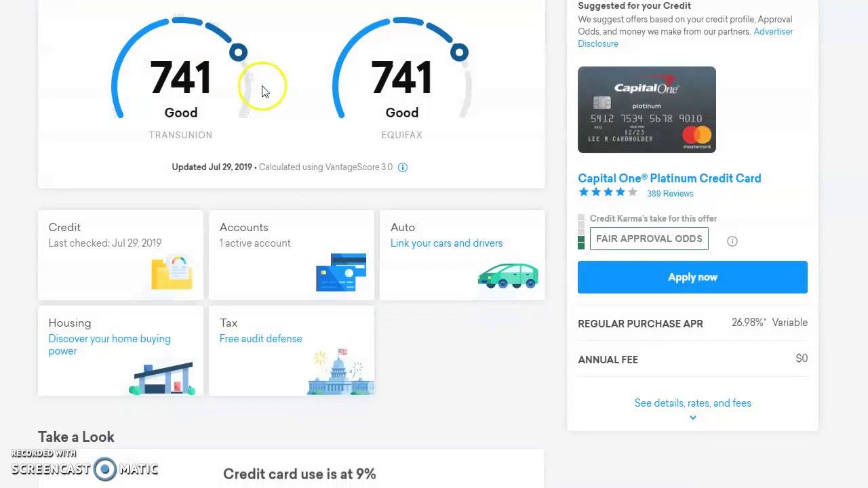Click the Accounts credit cards icon
The image size is (868, 488).
click(341, 272)
